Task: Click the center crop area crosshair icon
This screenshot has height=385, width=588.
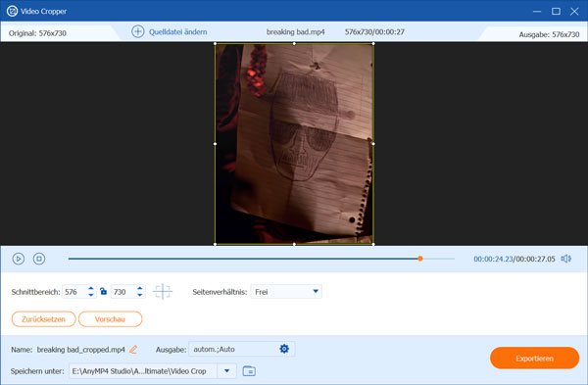Action: coord(163,291)
